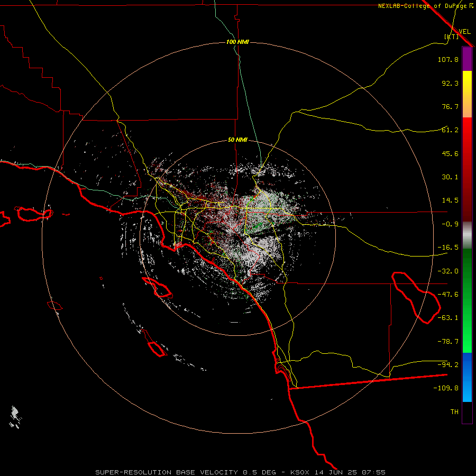
Task: Select the 45.6 scale value
Action: (450, 153)
